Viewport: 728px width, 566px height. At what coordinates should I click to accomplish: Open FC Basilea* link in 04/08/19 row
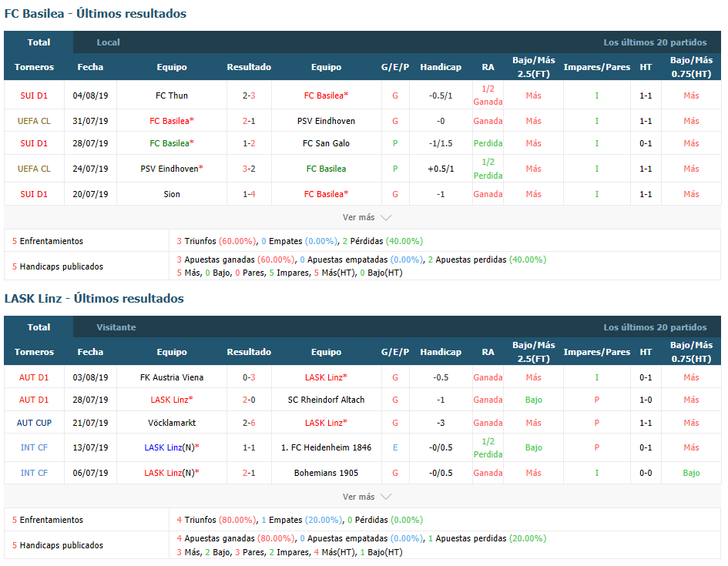point(326,95)
